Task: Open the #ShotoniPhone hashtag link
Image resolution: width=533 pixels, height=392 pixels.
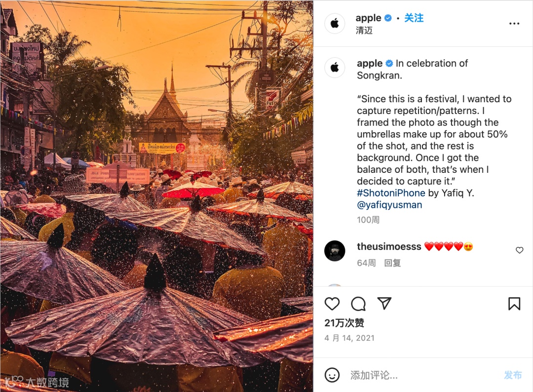Action: pyautogui.click(x=391, y=193)
